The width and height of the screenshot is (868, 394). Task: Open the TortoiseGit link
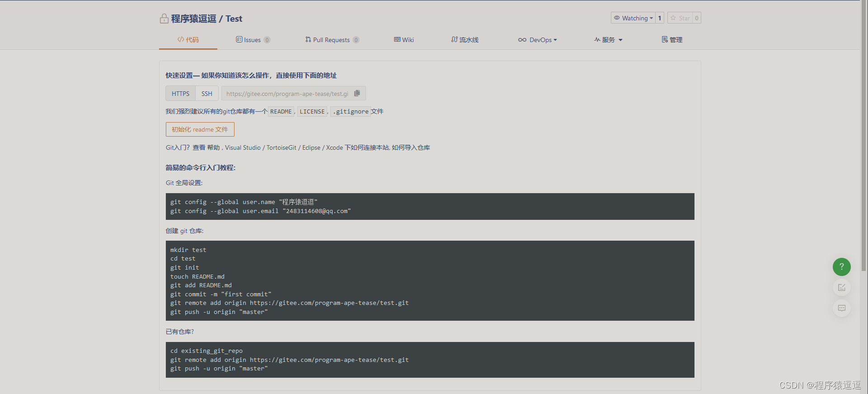[281, 147]
